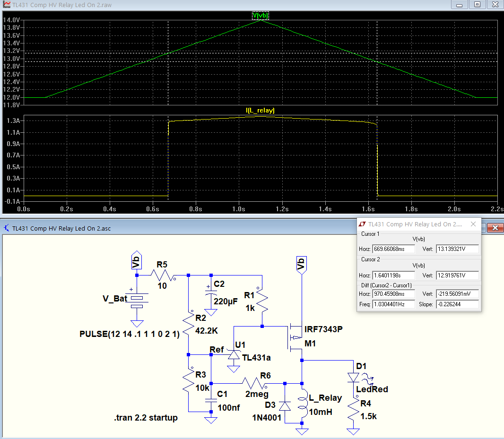Click the V_Bat voltage source symbol

pos(137,302)
